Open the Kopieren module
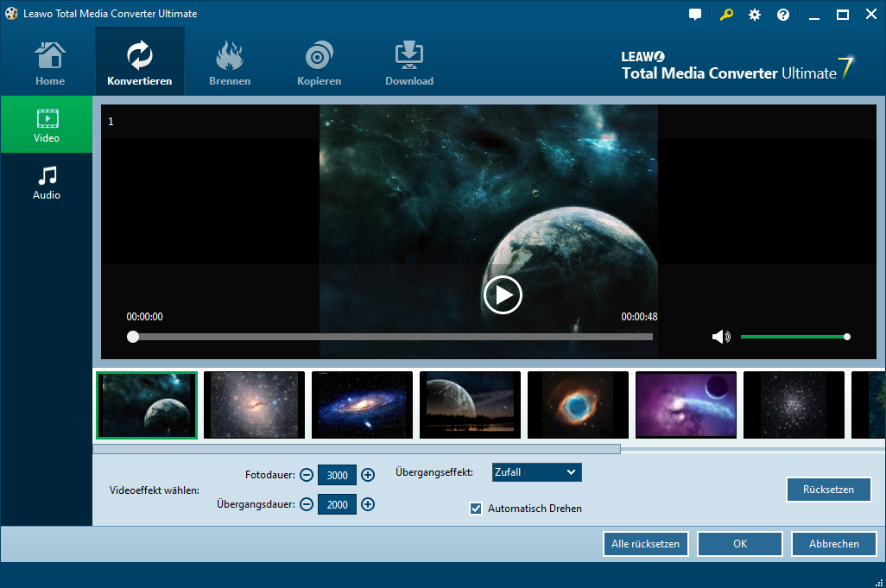 tap(320, 64)
